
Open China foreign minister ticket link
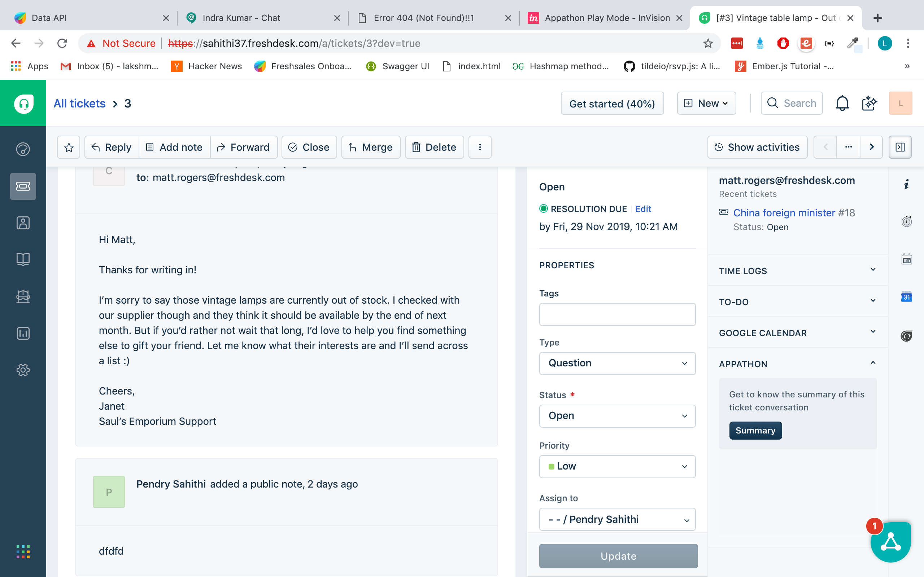(784, 213)
